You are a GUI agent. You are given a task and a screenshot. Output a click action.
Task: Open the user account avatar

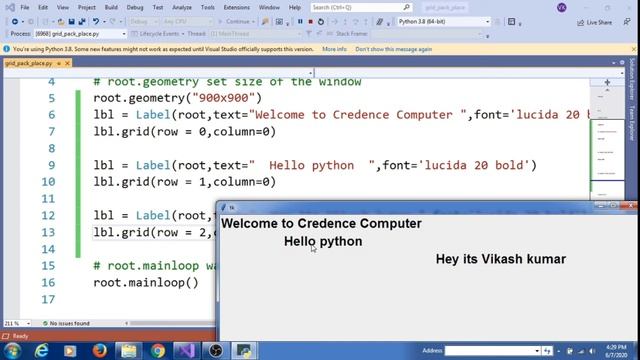point(562,7)
